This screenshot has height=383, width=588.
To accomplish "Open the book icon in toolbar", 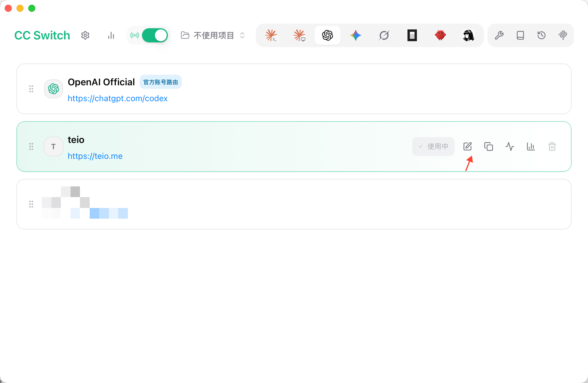I will pyautogui.click(x=520, y=35).
